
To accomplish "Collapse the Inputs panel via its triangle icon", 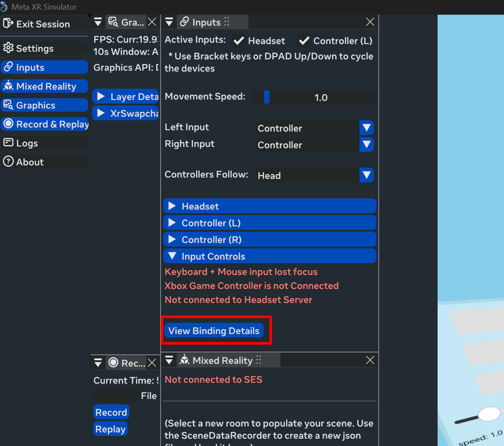I will pos(169,22).
